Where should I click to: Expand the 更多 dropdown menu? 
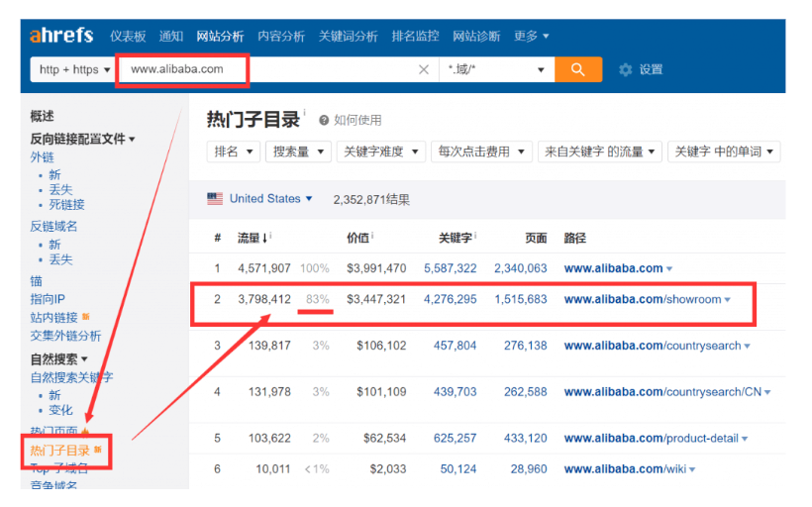click(x=532, y=36)
